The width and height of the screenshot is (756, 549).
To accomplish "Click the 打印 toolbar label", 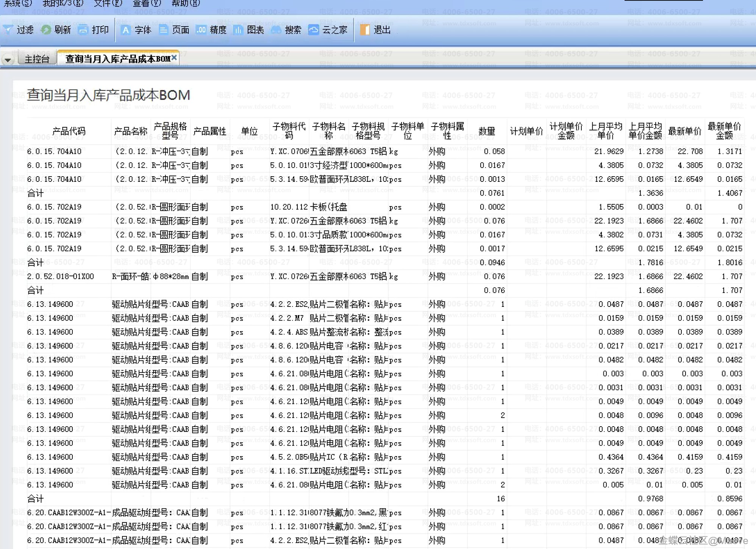I will [x=100, y=30].
